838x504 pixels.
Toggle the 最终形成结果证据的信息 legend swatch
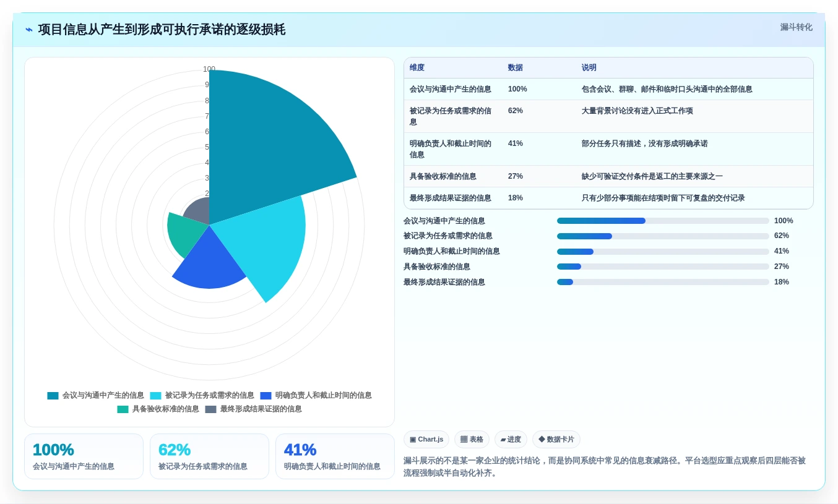click(x=210, y=409)
